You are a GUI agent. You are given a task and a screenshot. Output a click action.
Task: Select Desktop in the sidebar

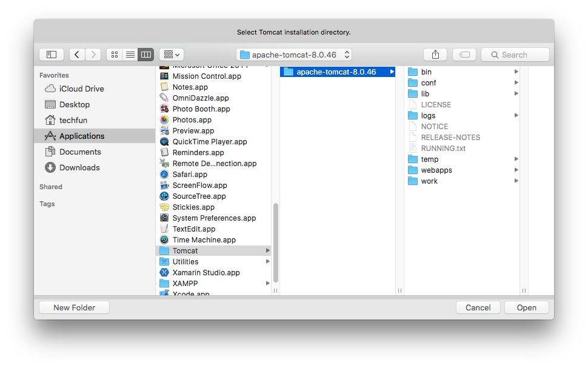tap(95, 105)
